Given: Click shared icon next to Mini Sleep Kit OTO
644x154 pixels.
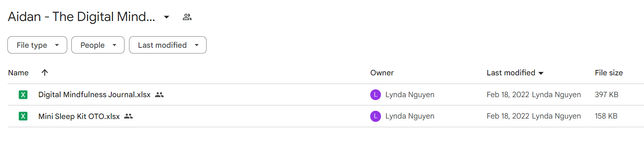Looking at the screenshot, I should coord(129,116).
